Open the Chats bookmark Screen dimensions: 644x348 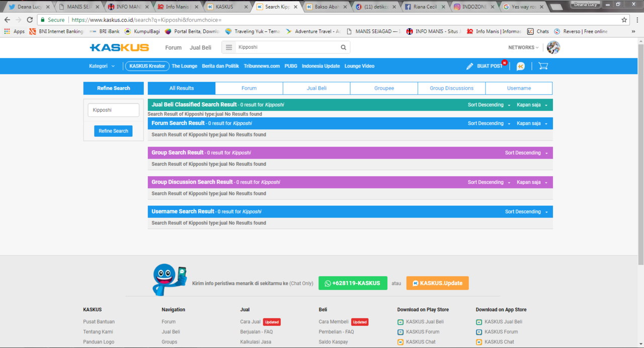pyautogui.click(x=538, y=31)
